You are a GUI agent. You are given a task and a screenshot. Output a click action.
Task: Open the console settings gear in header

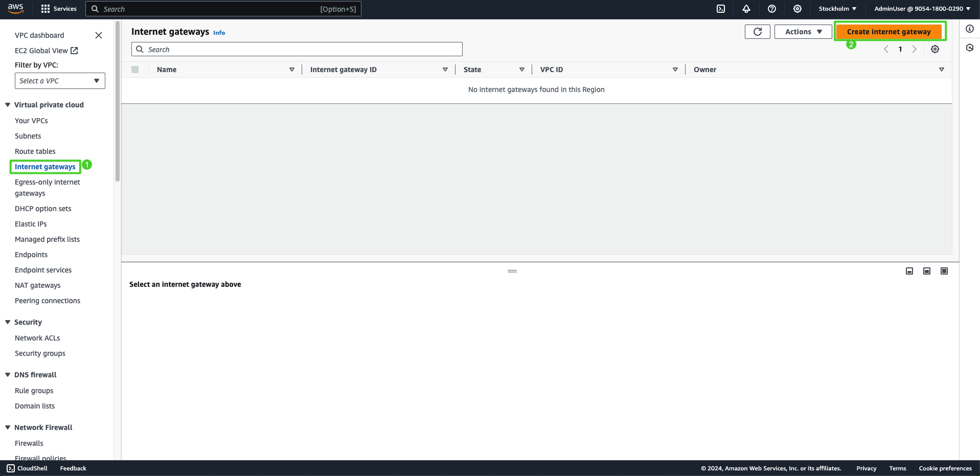797,9
